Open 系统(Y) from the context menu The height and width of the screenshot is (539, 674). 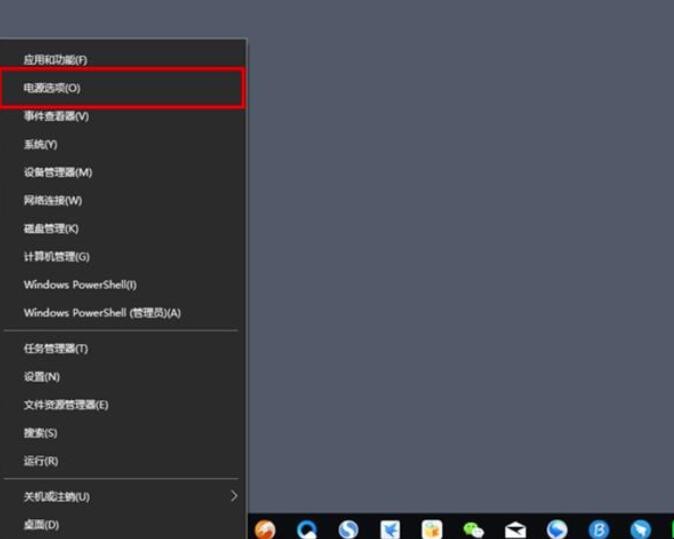40,144
